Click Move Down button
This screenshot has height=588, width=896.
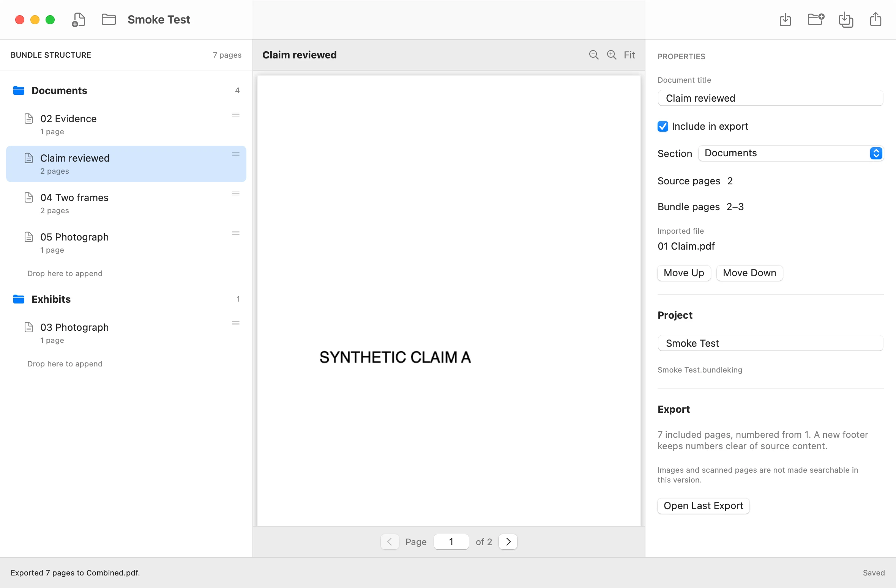coord(749,273)
